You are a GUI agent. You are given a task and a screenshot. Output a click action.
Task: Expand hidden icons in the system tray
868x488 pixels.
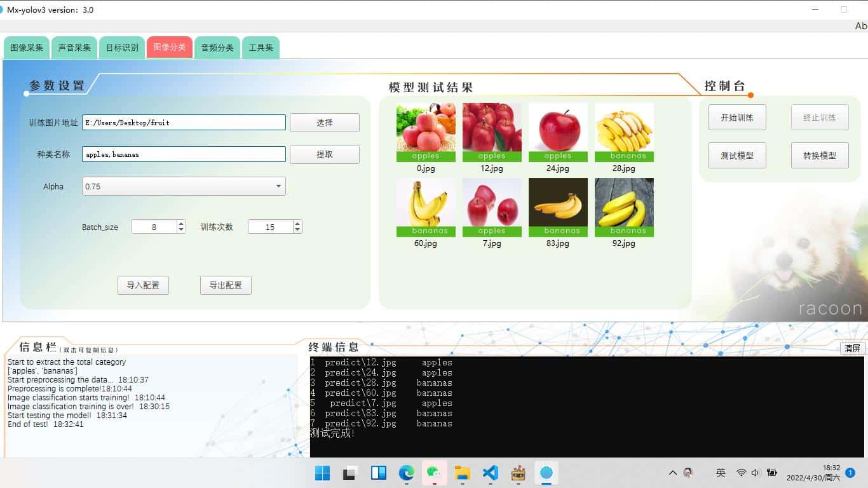[x=672, y=473]
